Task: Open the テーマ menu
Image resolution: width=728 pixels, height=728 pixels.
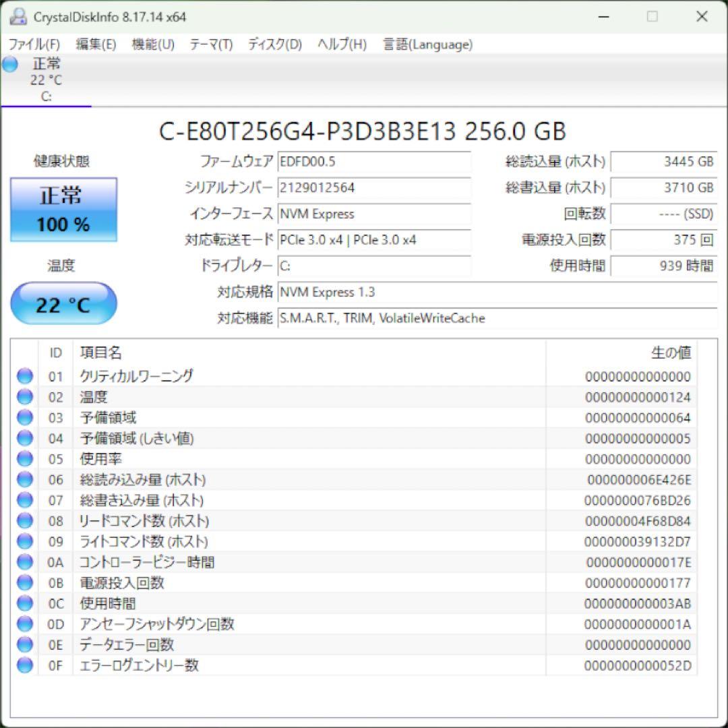Action: 212,44
